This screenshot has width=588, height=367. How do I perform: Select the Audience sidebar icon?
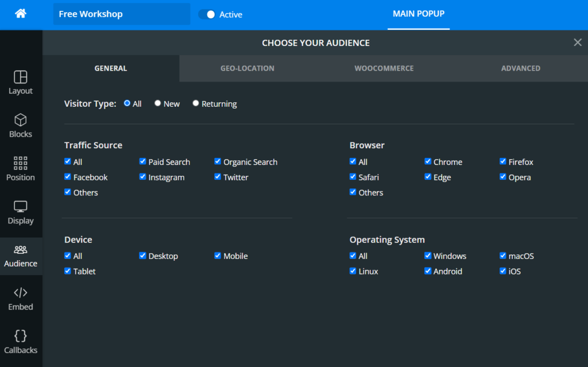[x=21, y=254]
